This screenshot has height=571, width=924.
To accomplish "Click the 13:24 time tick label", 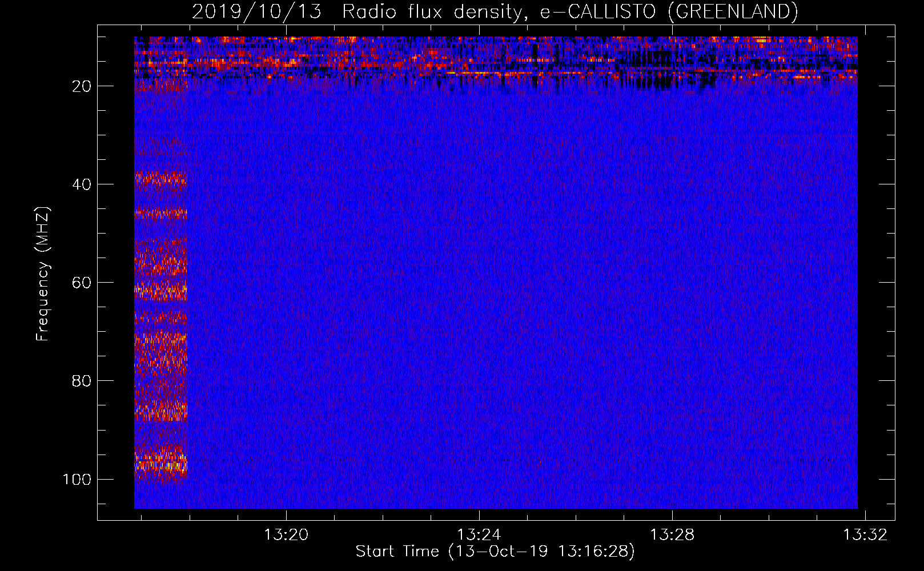I will [x=479, y=534].
